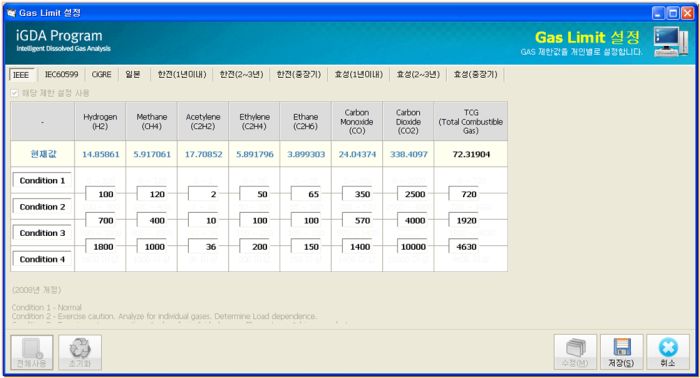Click the computer icon in header banner
The height and width of the screenshot is (378, 700).
click(671, 41)
